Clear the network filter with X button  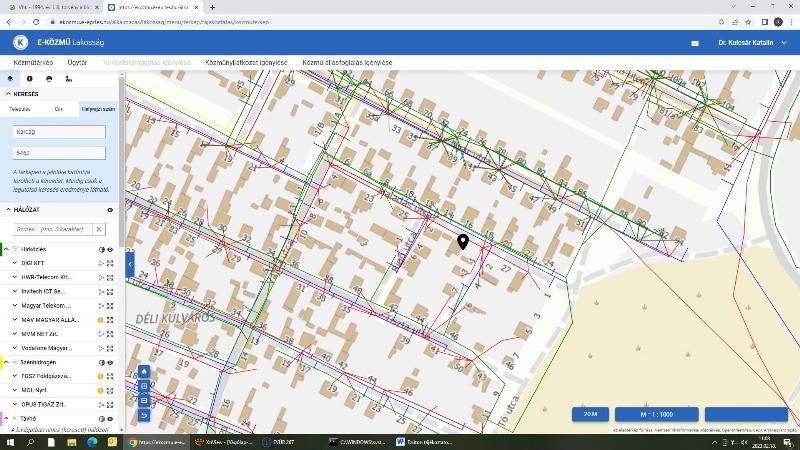pyautogui.click(x=98, y=229)
